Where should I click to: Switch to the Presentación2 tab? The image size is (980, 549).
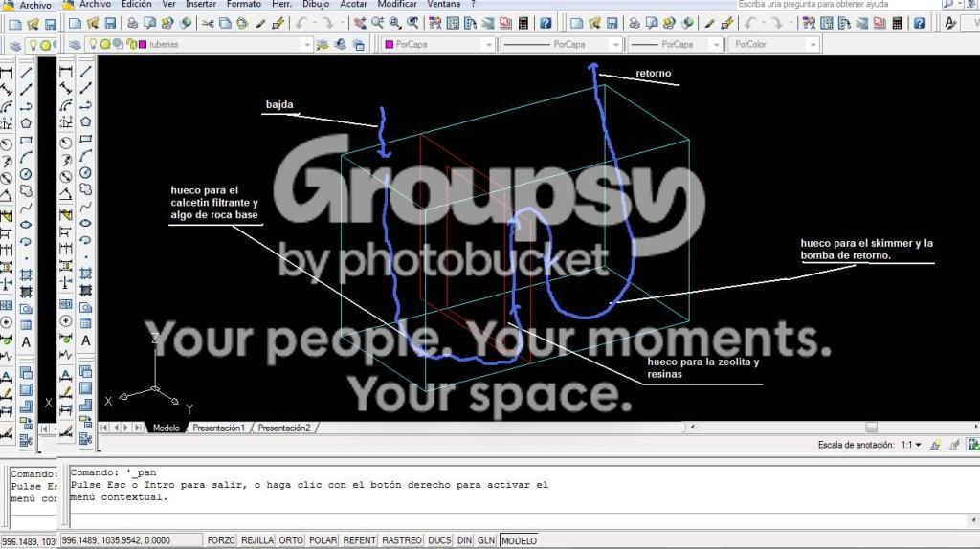tap(283, 428)
